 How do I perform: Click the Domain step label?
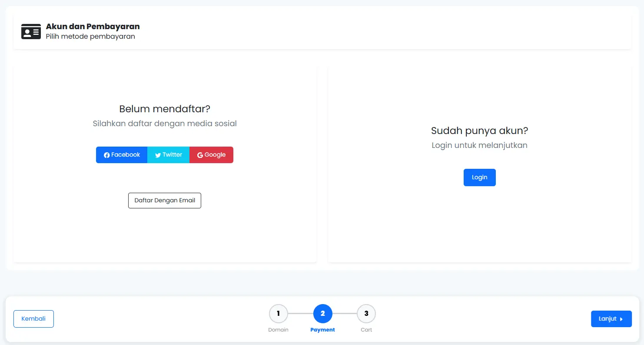[279, 330]
